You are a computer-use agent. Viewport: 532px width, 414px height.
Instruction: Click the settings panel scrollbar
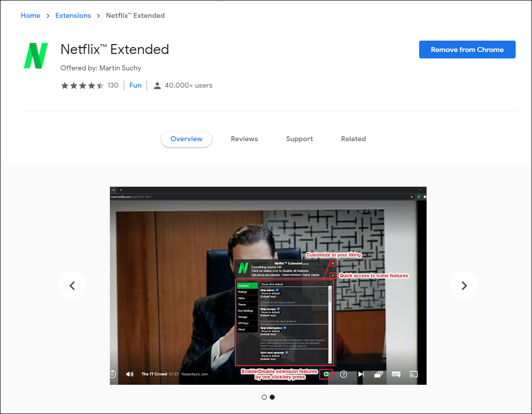click(330, 324)
